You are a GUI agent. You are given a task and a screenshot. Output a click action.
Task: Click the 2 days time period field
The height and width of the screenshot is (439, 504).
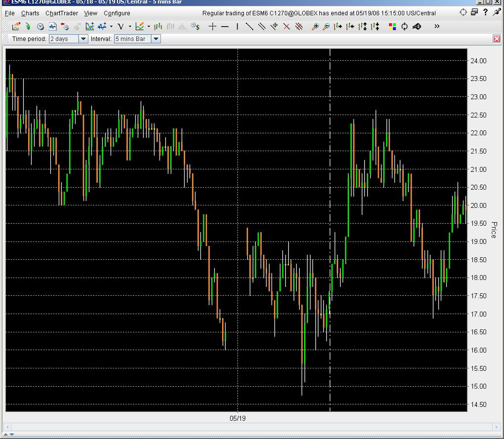coord(64,39)
